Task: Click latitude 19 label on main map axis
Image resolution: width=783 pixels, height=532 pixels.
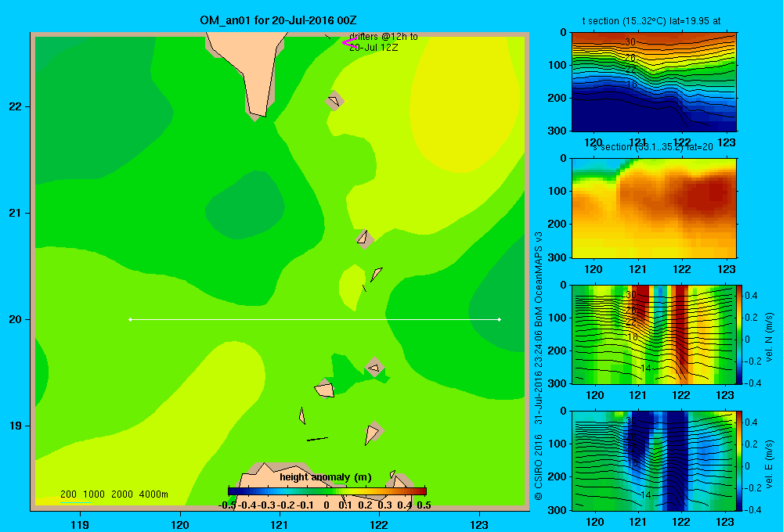Action: coord(16,426)
